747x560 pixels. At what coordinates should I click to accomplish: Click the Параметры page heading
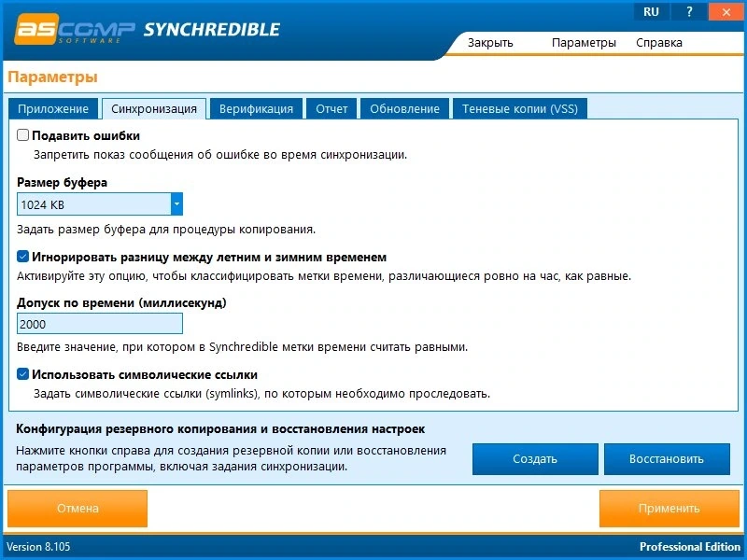click(x=53, y=77)
